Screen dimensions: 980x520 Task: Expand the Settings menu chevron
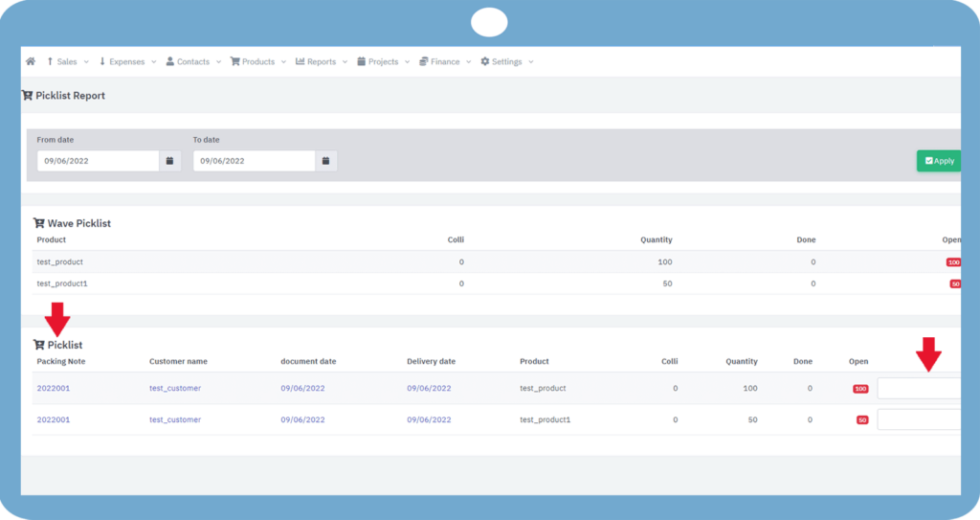pos(531,62)
